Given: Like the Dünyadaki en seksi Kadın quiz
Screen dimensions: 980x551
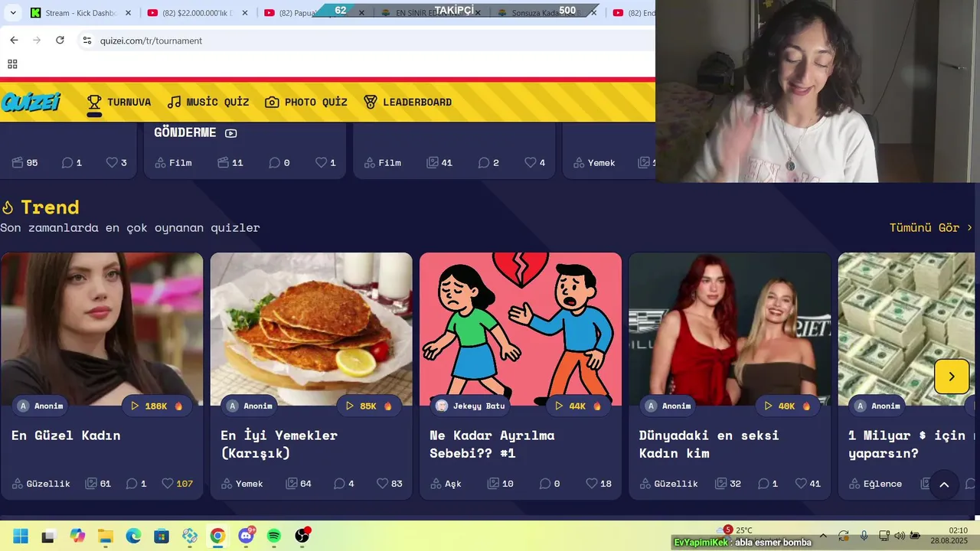Looking at the screenshot, I should [808, 484].
